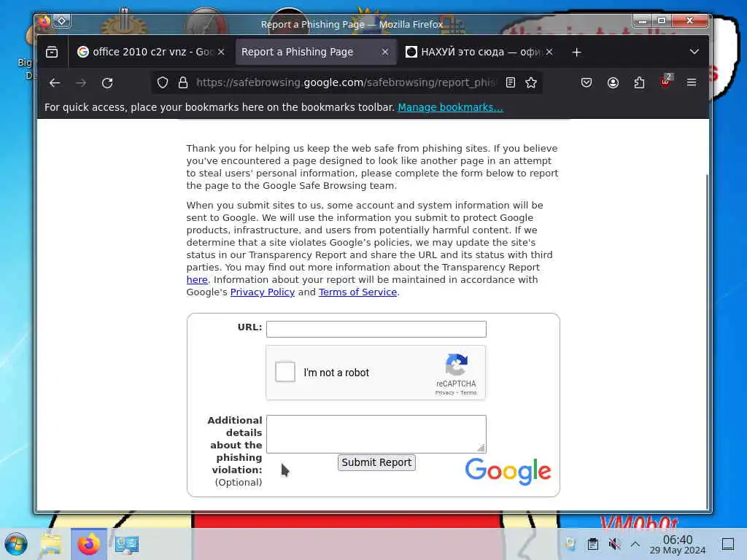The image size is (747, 560).
Task: Click the greyed-out forward navigation arrow
Action: click(x=81, y=83)
